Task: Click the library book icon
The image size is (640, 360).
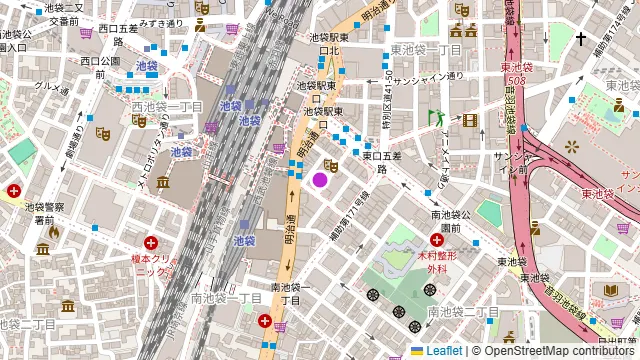Action: pos(611,291)
